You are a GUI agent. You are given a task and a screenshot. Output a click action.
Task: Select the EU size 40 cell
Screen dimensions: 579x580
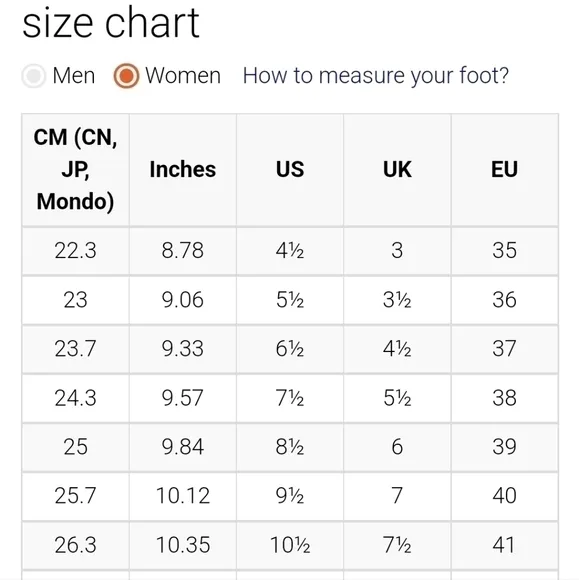click(505, 496)
